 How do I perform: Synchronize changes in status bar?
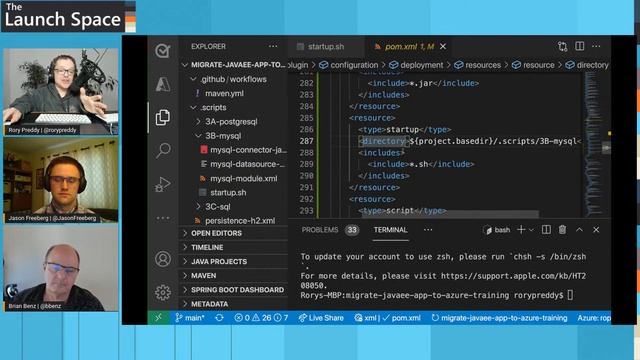(219, 318)
